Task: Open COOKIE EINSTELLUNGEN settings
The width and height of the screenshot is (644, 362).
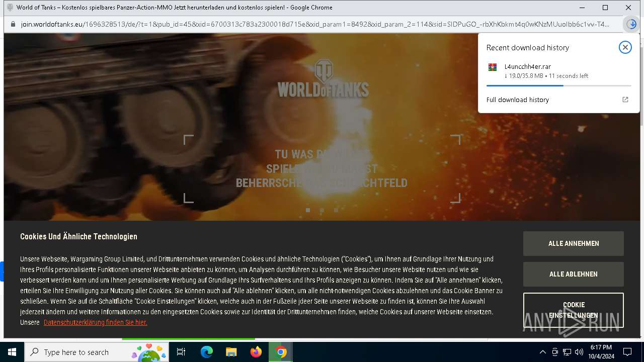Action: 573,310
